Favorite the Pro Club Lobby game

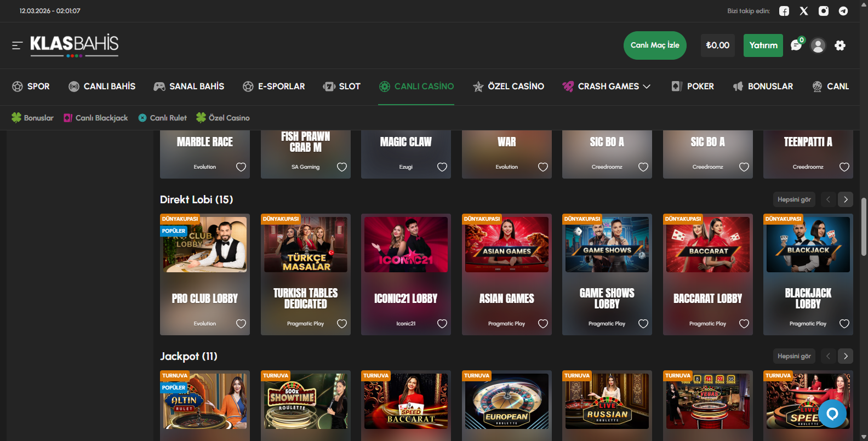(241, 324)
